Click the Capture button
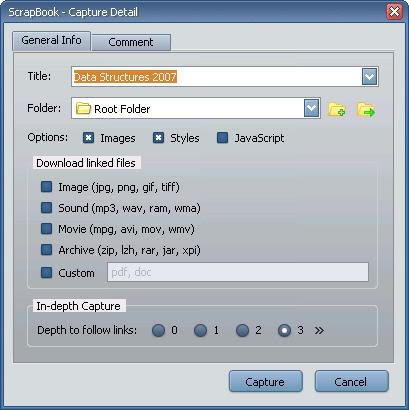Viewport: 409px width, 410px height. (x=266, y=381)
